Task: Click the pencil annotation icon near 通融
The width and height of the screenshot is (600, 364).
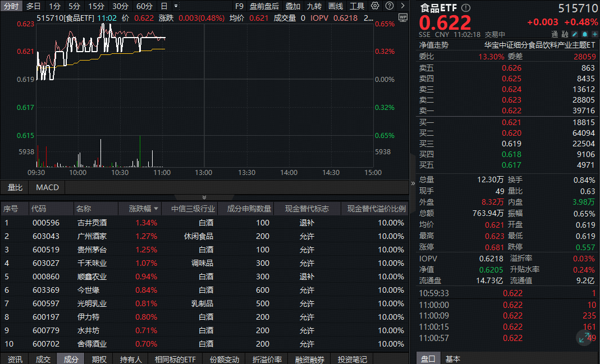Action: [x=575, y=34]
